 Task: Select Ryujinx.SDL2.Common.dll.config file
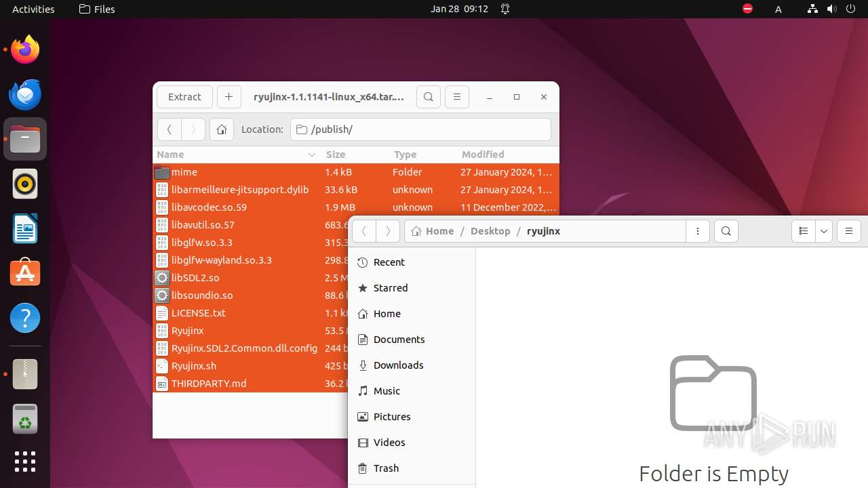(251, 348)
